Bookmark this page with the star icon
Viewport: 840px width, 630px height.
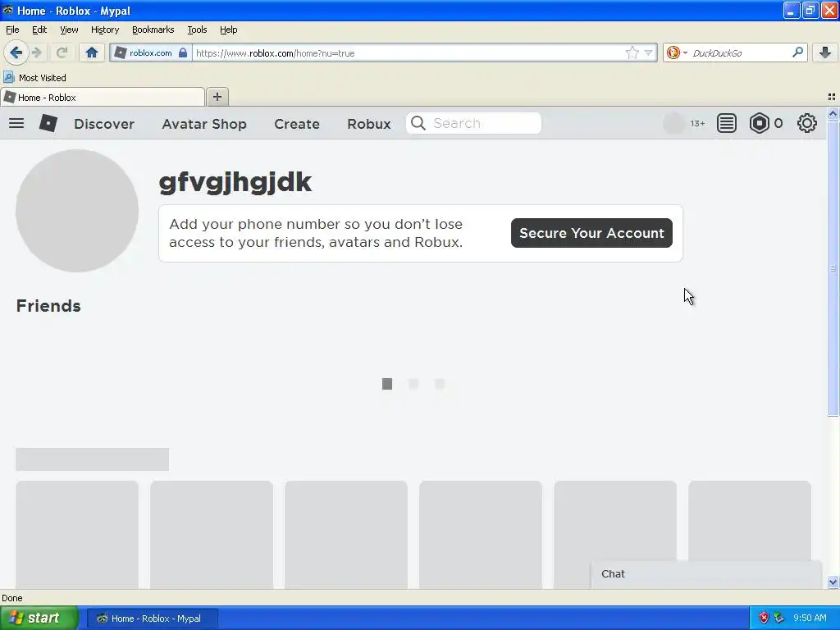(x=632, y=52)
